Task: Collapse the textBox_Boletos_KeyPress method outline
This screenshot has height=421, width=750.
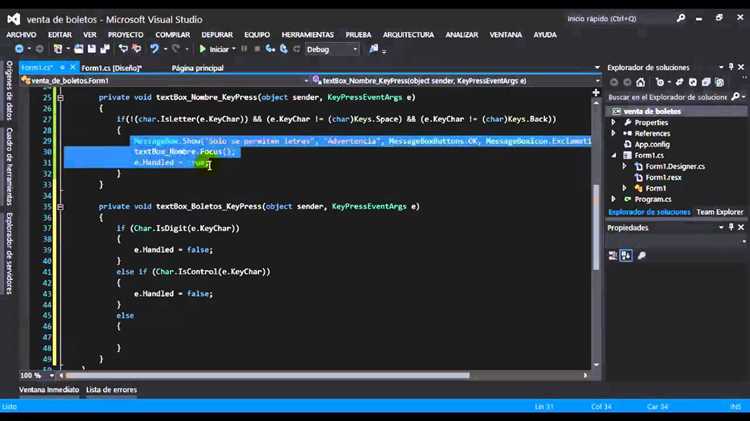Action: [x=60, y=207]
